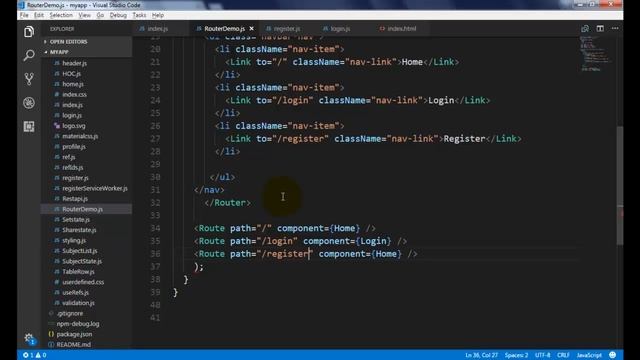The image size is (640, 360).
Task: Click Ln 36, Col 27 in status bar
Action: coord(481,355)
